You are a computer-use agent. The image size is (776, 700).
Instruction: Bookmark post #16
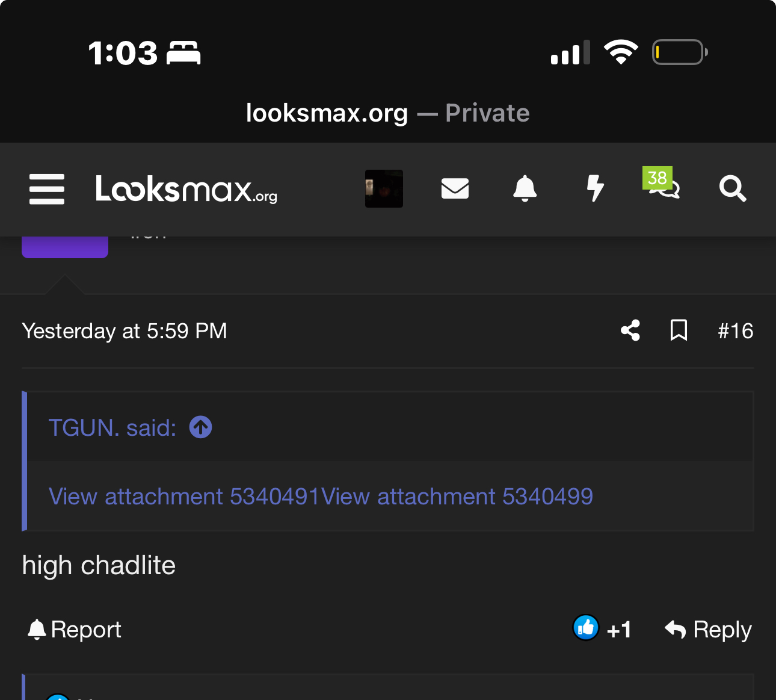tap(679, 330)
